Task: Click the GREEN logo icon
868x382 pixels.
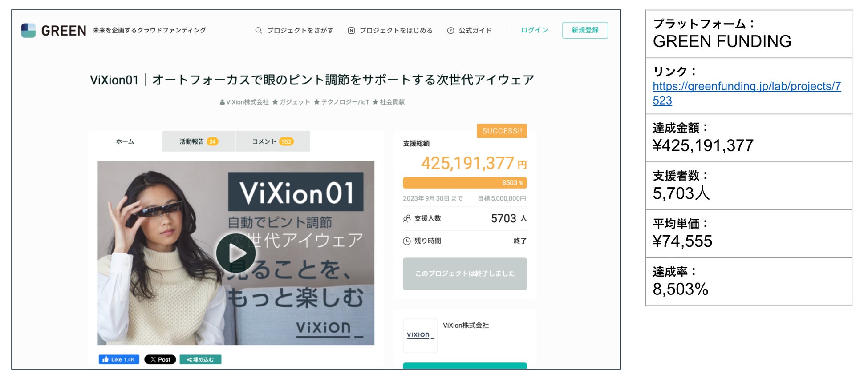Action: tap(28, 30)
